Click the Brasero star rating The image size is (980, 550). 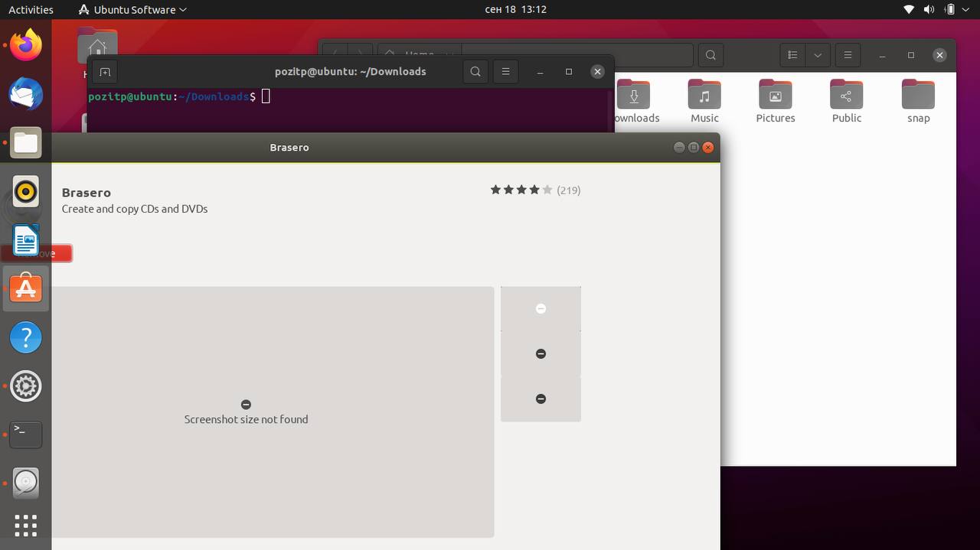coord(521,190)
